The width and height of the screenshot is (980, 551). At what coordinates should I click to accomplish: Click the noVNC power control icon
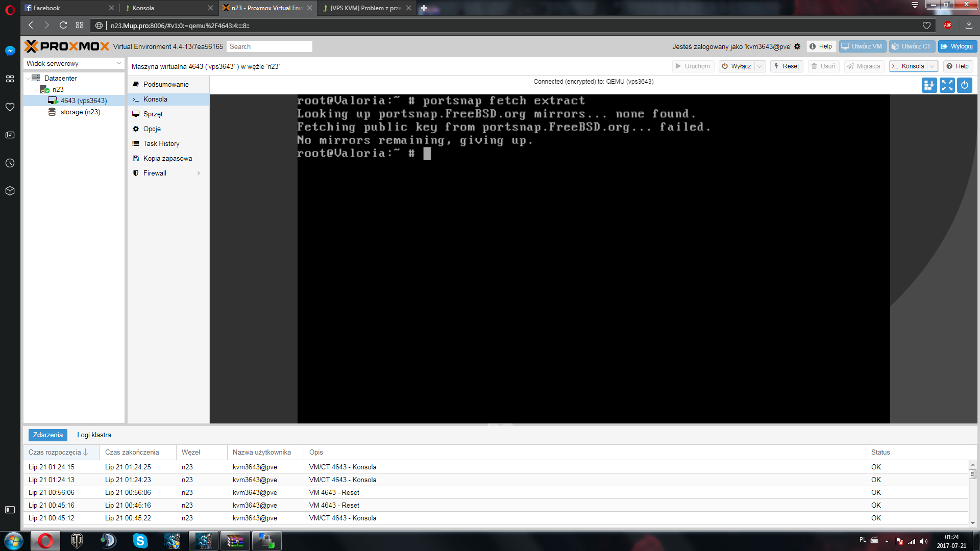(x=965, y=85)
